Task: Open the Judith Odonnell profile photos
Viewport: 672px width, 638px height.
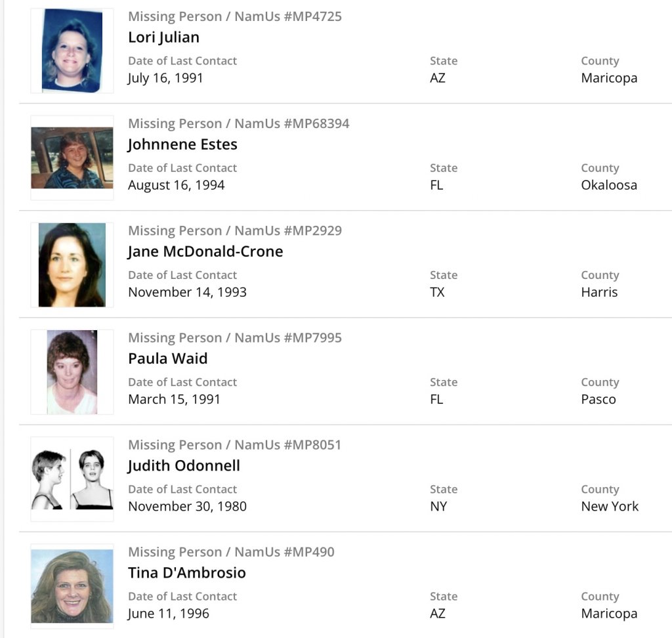Action: [72, 479]
